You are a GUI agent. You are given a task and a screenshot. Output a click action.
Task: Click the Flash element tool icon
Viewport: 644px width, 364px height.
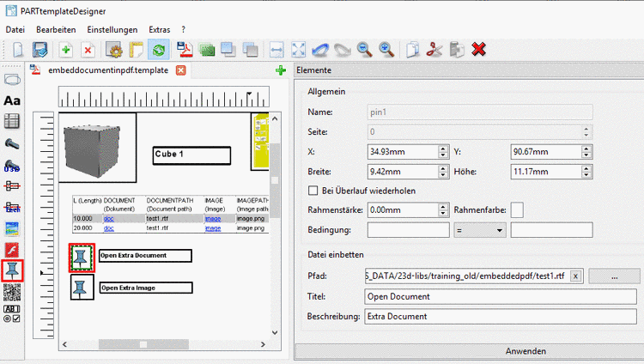click(x=12, y=249)
